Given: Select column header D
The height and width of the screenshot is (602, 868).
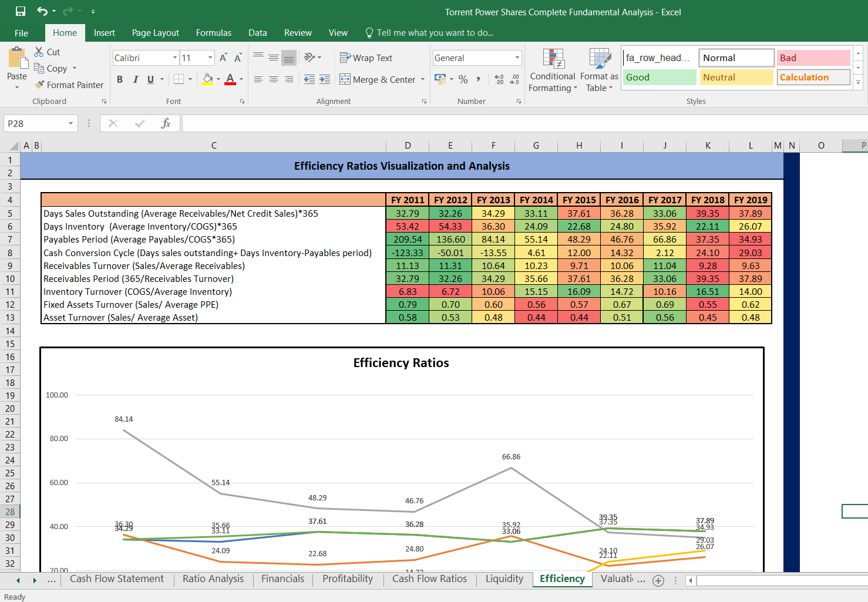Looking at the screenshot, I should pos(408,146).
